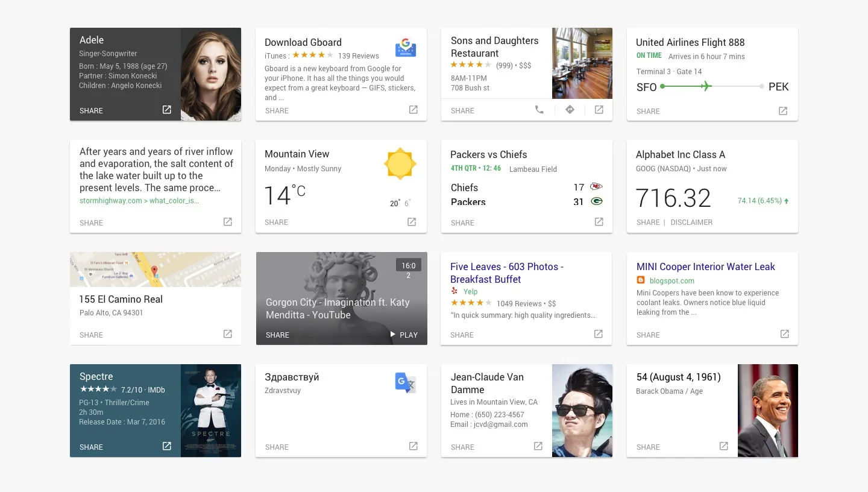The image size is (868, 492).
Task: Click open-external icon on Download Gboard card
Action: coord(414,110)
